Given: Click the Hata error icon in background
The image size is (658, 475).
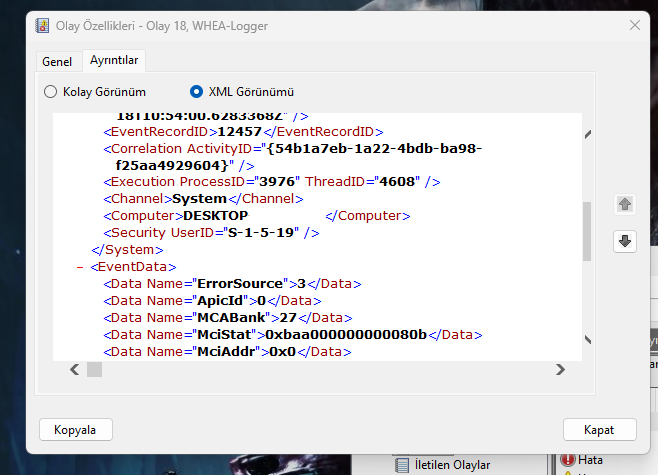Looking at the screenshot, I should pos(568,460).
